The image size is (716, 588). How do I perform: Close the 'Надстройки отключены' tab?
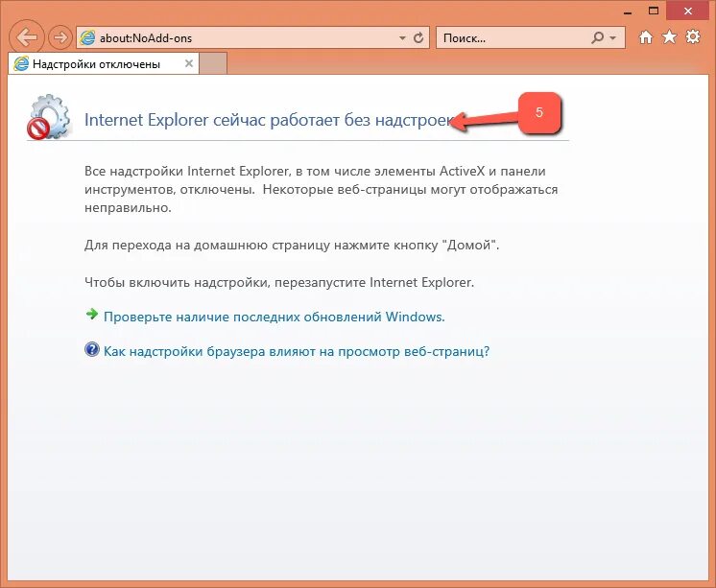pos(188,63)
